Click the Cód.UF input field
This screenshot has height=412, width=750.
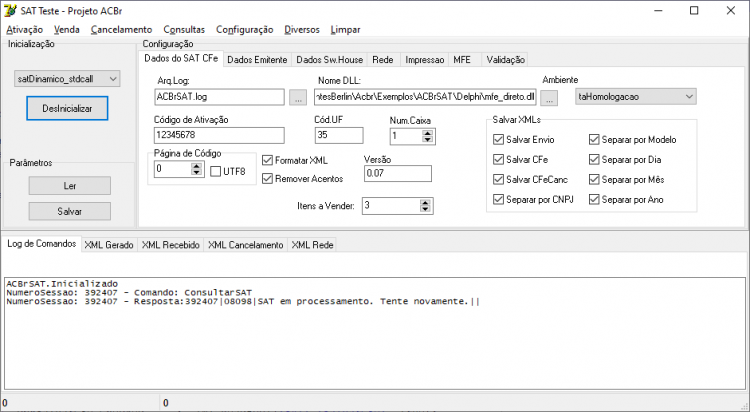pos(339,135)
